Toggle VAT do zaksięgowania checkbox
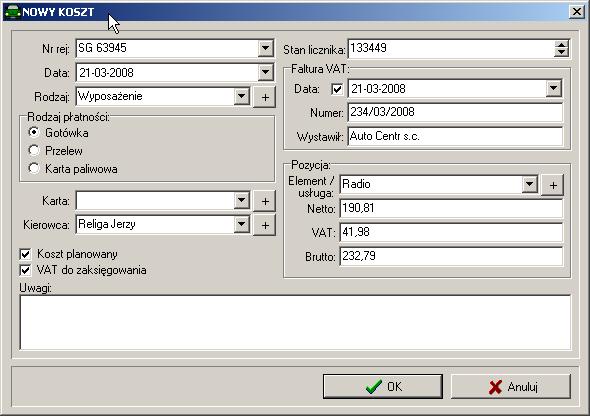This screenshot has width=590, height=416. tap(25, 270)
